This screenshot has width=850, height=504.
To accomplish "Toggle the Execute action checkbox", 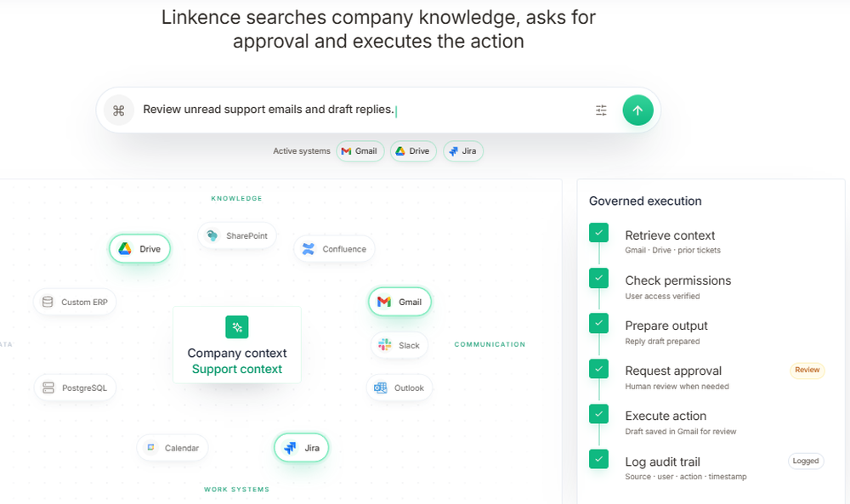I will [598, 414].
